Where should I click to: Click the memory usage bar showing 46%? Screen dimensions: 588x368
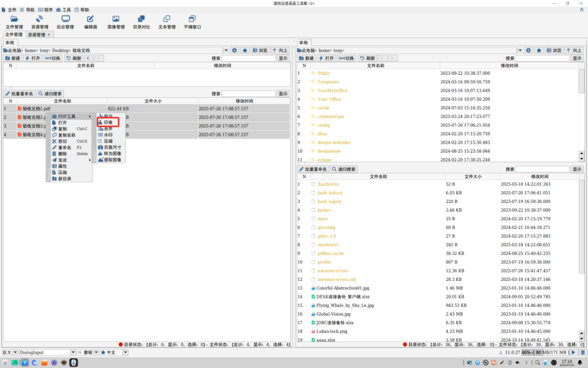[545, 352]
